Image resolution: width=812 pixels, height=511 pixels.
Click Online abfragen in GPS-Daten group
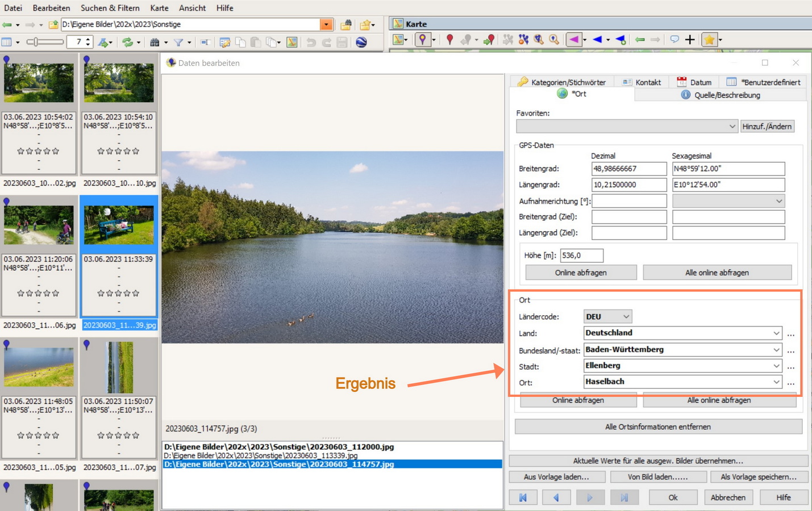point(581,273)
